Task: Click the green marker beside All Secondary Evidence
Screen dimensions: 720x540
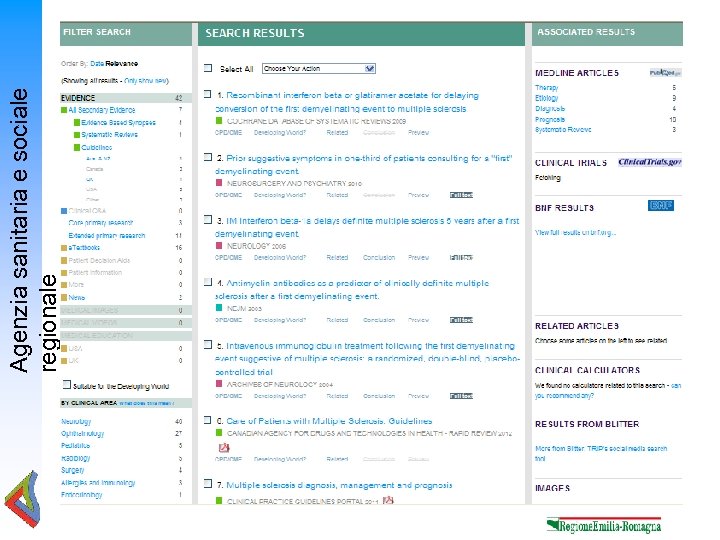Action: (x=64, y=110)
